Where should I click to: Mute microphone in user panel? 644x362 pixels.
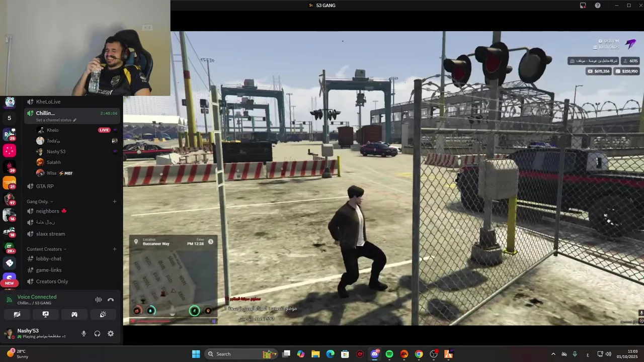(84, 333)
